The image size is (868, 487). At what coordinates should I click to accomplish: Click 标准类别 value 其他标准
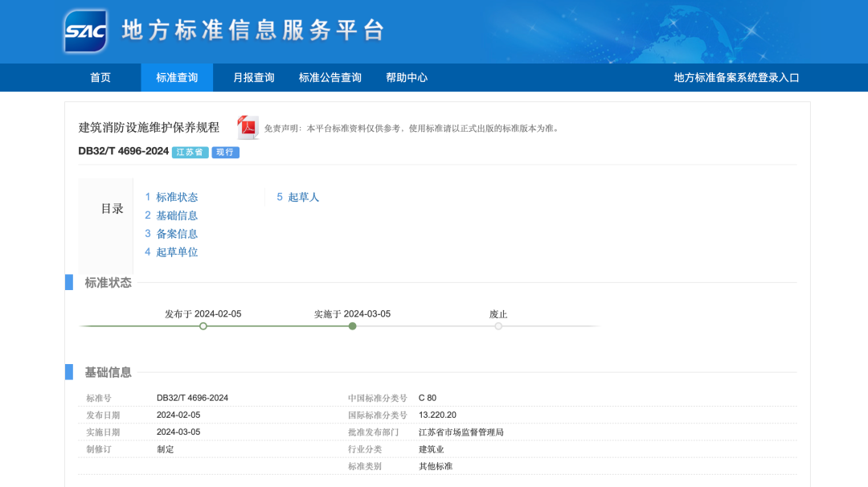pos(436,467)
